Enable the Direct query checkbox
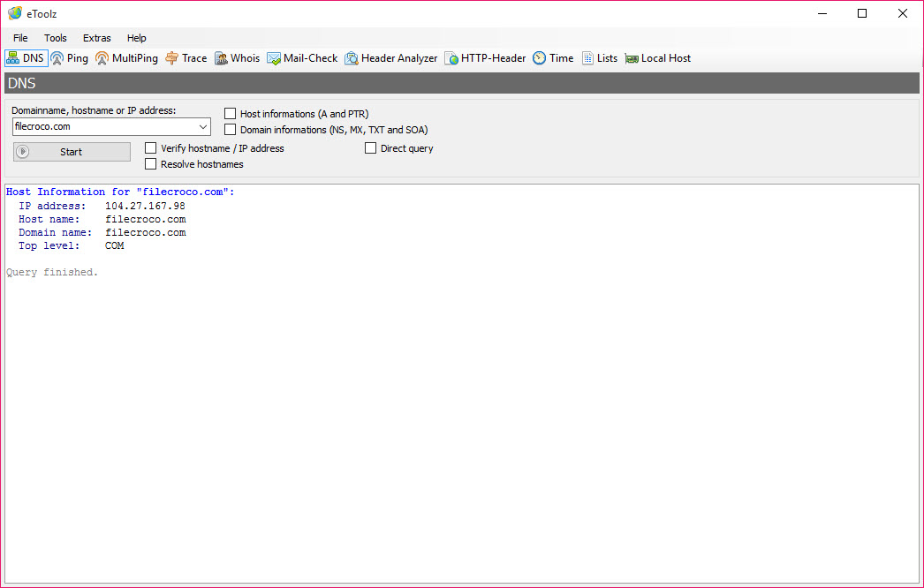Screen dimensions: 924x588 (371, 148)
